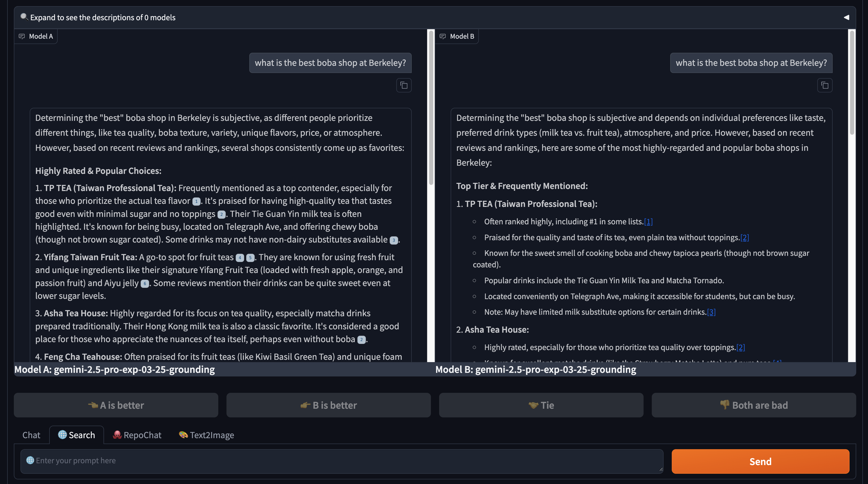Click pointing-hand icon on 'A is better'
Image resolution: width=868 pixels, height=484 pixels.
tap(93, 405)
